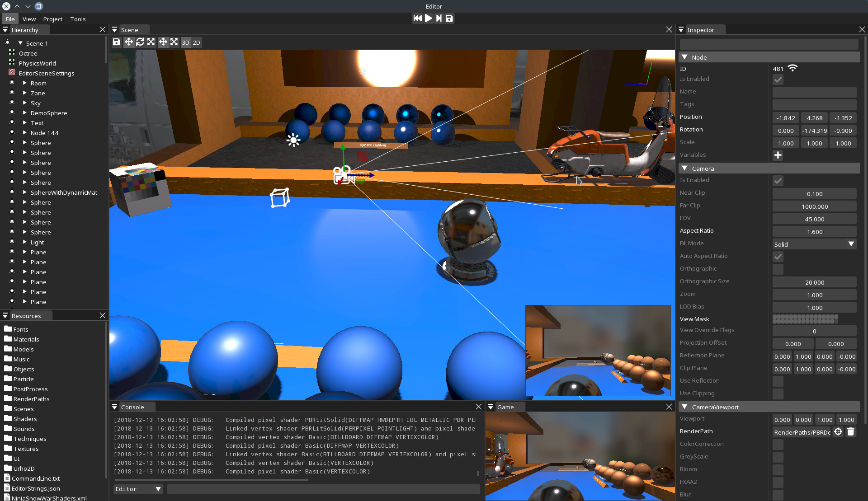868x501 pixels.
Task: Click the FOV value field
Action: [814, 219]
